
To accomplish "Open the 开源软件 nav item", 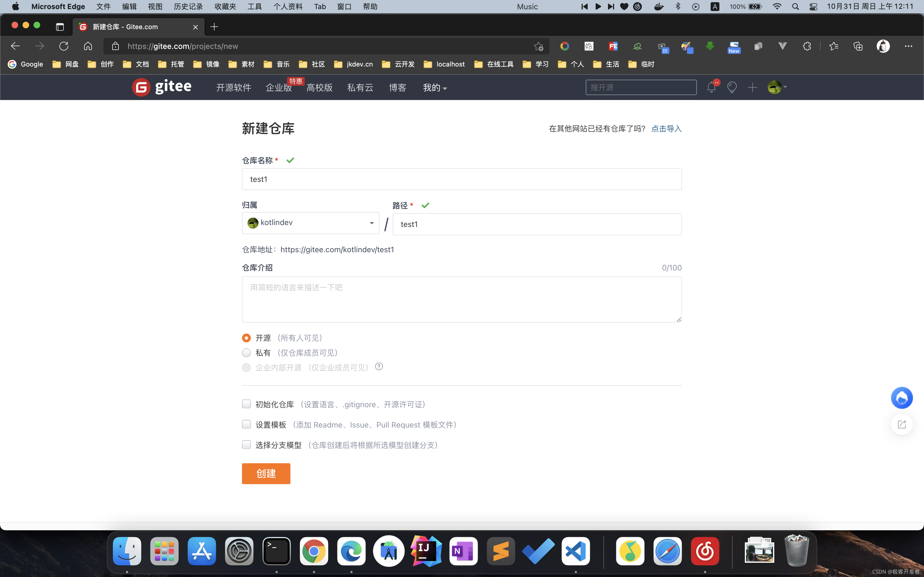I will (x=233, y=88).
